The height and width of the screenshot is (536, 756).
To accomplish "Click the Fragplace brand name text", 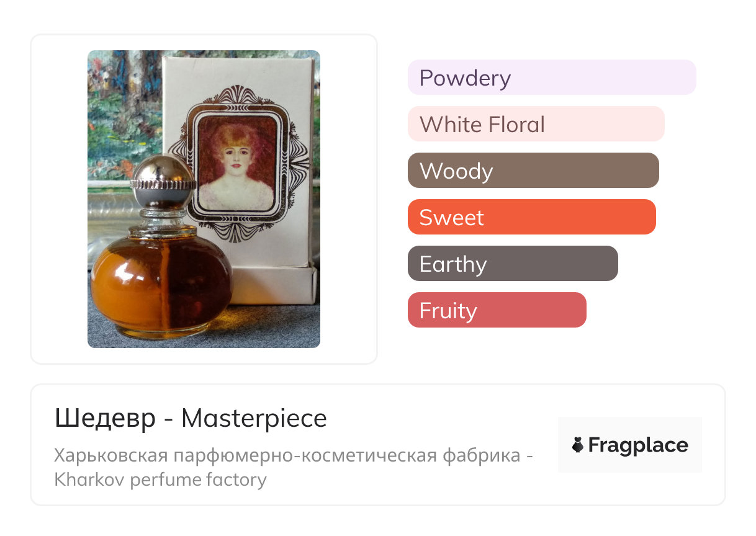I will point(638,445).
